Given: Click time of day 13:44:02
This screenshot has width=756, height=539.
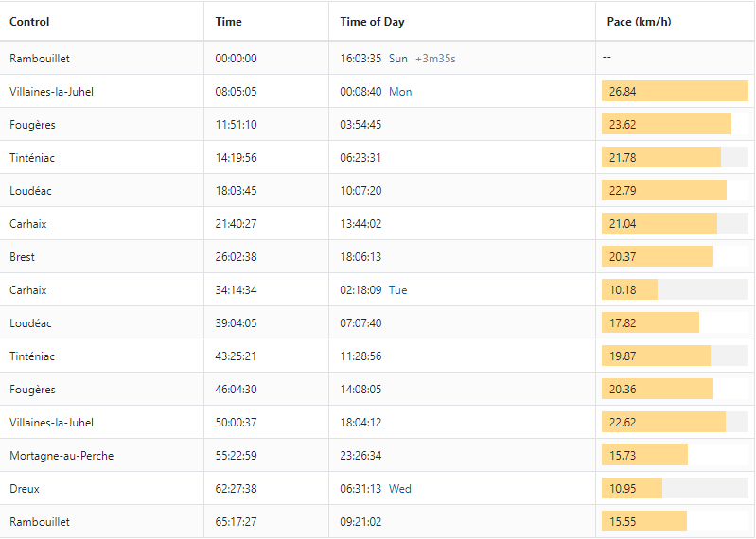Looking at the screenshot, I should tap(360, 224).
